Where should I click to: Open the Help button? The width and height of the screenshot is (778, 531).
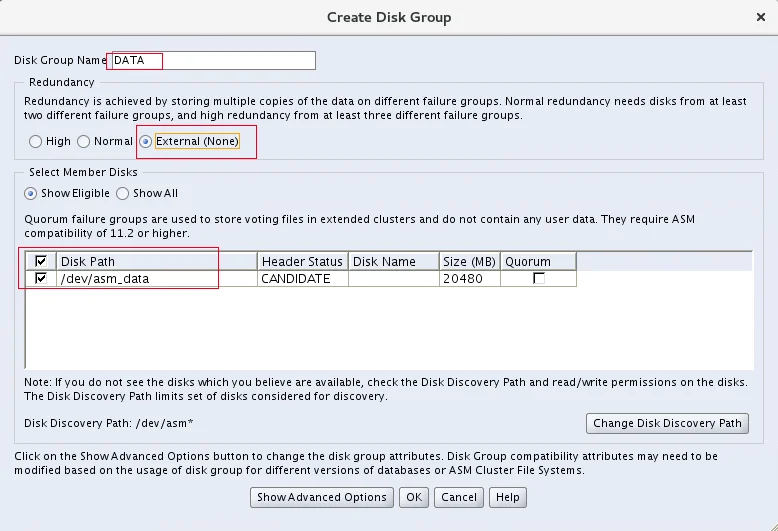click(508, 497)
